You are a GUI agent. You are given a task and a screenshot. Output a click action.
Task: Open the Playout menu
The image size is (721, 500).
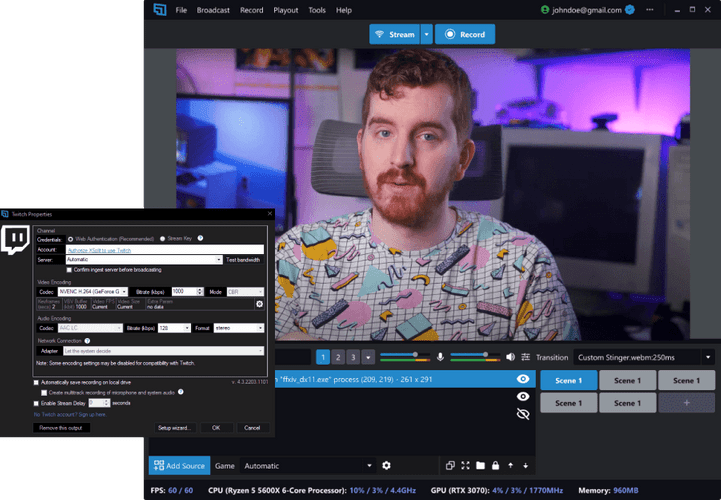click(285, 10)
